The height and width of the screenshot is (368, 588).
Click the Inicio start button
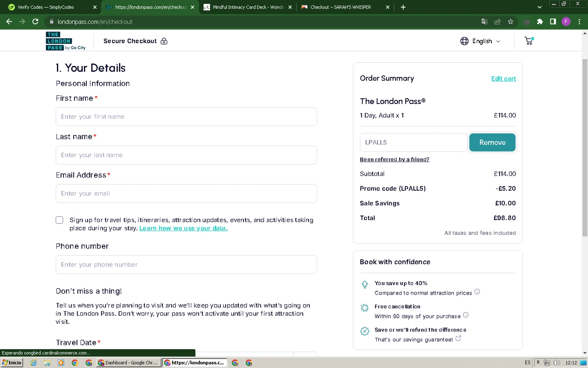[x=12, y=363]
